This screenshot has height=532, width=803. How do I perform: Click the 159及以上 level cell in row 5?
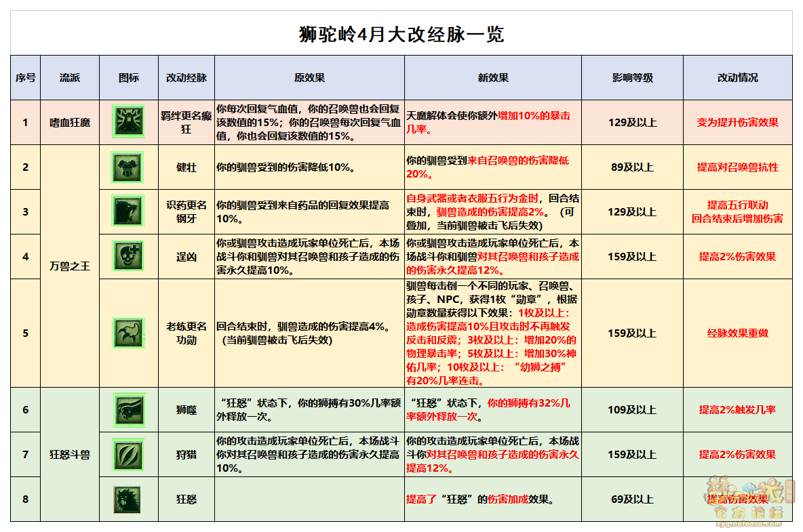coord(633,333)
